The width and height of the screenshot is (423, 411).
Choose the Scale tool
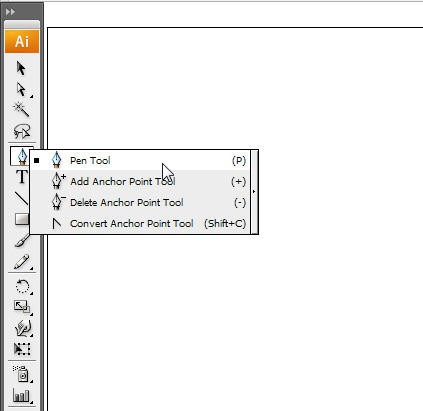pyautogui.click(x=22, y=307)
